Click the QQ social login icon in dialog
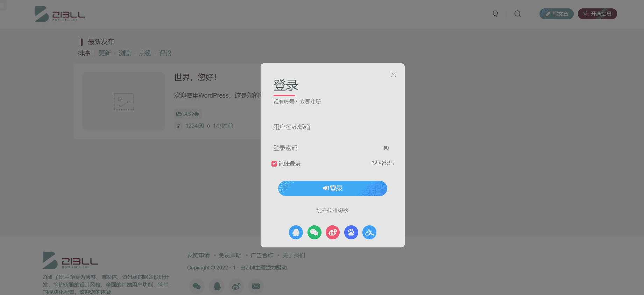Image resolution: width=644 pixels, height=295 pixels. (296, 232)
